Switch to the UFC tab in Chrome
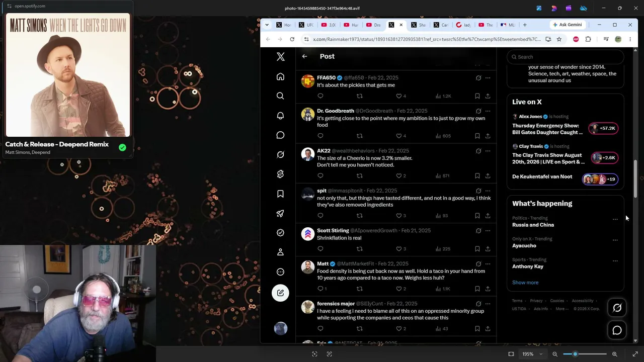This screenshot has width=644, height=362. 306,25
